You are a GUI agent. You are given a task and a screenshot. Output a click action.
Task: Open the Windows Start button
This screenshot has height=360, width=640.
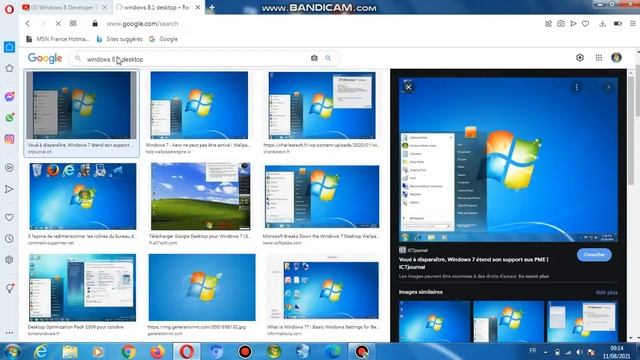tap(12, 351)
